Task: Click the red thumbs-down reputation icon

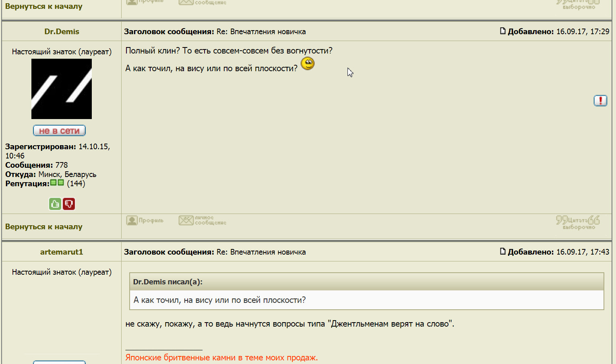Action: tap(69, 204)
